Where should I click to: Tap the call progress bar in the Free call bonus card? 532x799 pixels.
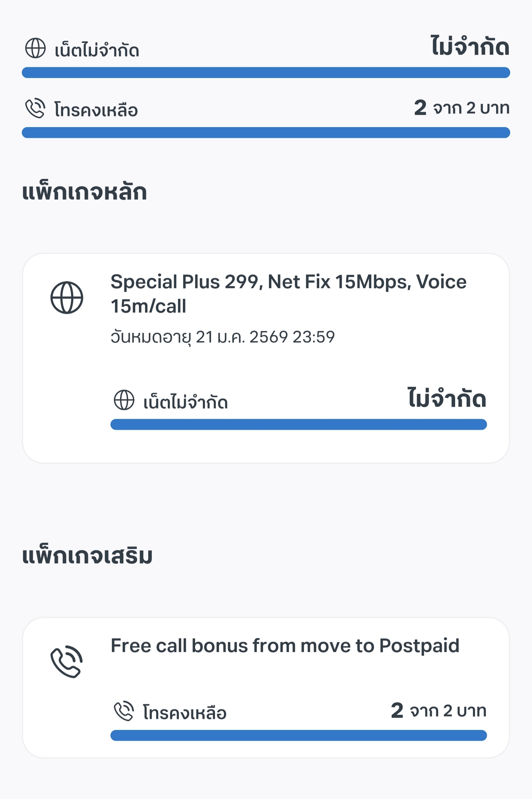coord(299,735)
